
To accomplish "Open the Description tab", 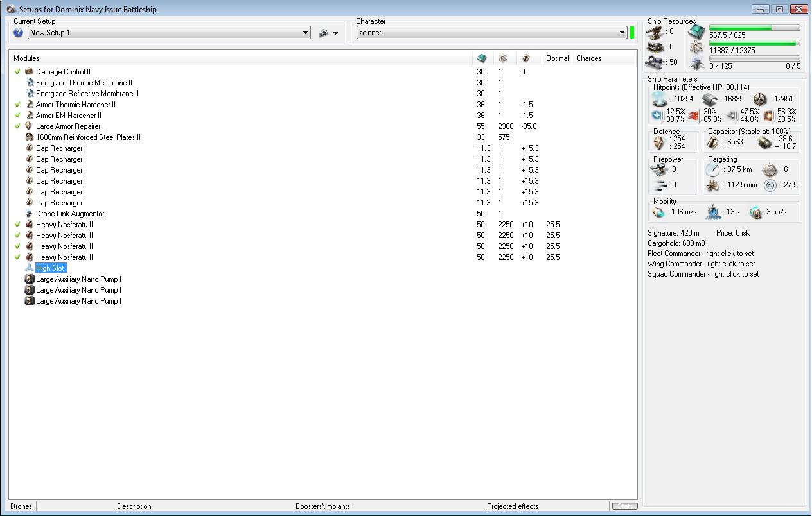I will [x=134, y=506].
